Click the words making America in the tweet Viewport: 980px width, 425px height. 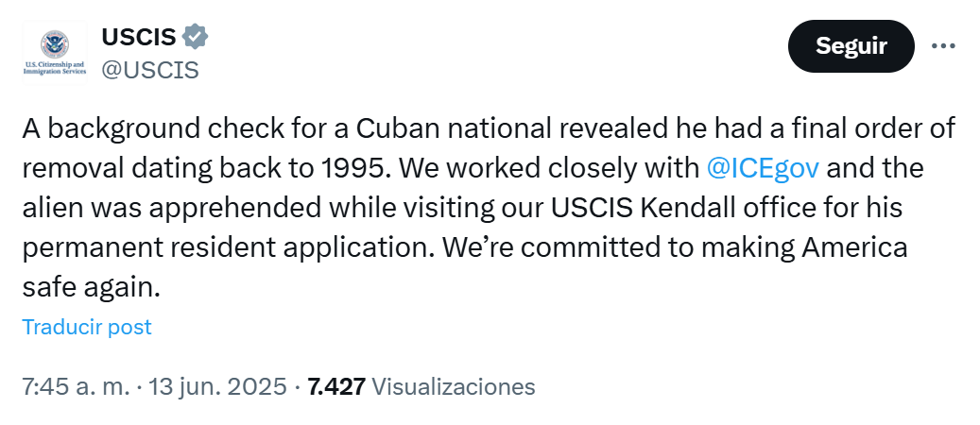[x=803, y=248]
